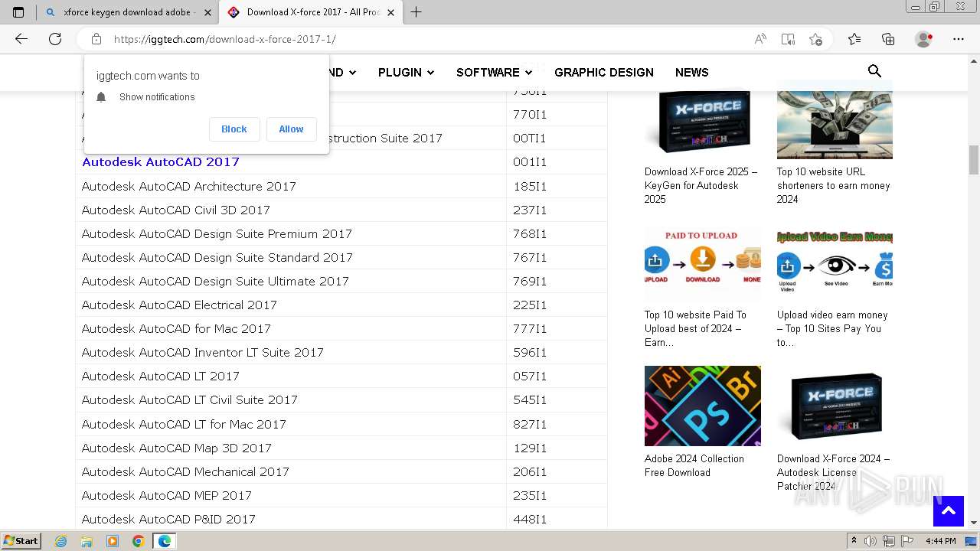The height and width of the screenshot is (551, 980).
Task: Click the Upload Video Earn Money thumbnail
Action: click(835, 262)
